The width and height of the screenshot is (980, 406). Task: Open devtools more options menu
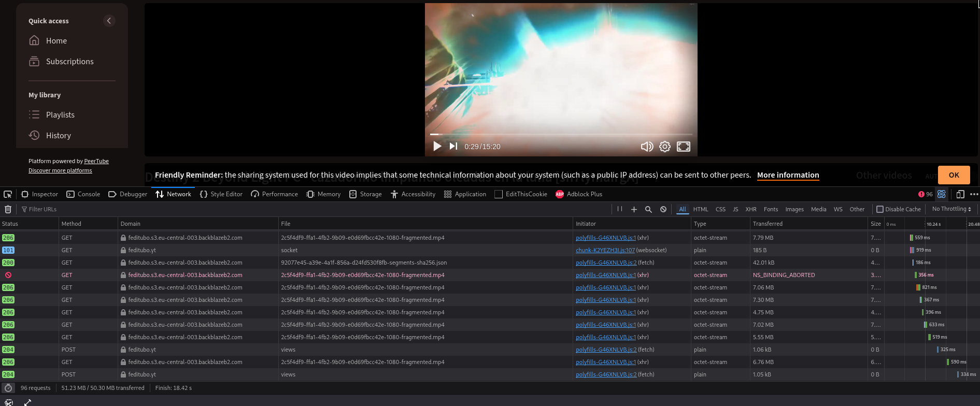[x=974, y=194]
